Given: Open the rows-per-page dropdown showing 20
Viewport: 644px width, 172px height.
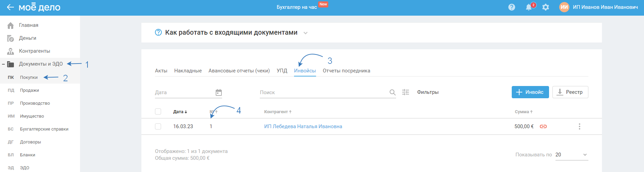Looking at the screenshot, I should (571, 155).
